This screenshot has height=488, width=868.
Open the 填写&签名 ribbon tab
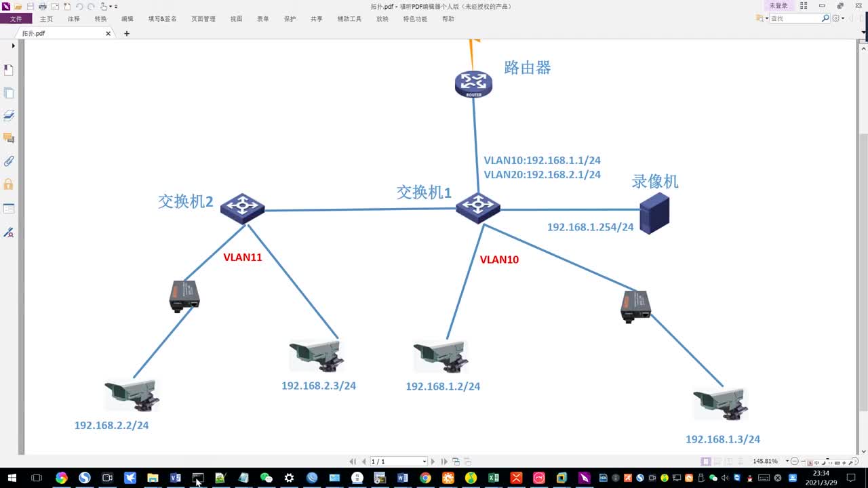point(162,19)
